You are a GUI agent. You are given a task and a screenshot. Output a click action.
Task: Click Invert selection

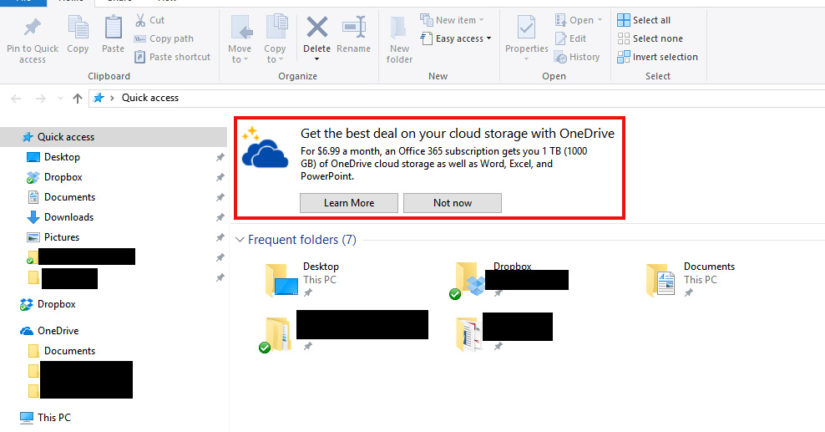coord(657,57)
